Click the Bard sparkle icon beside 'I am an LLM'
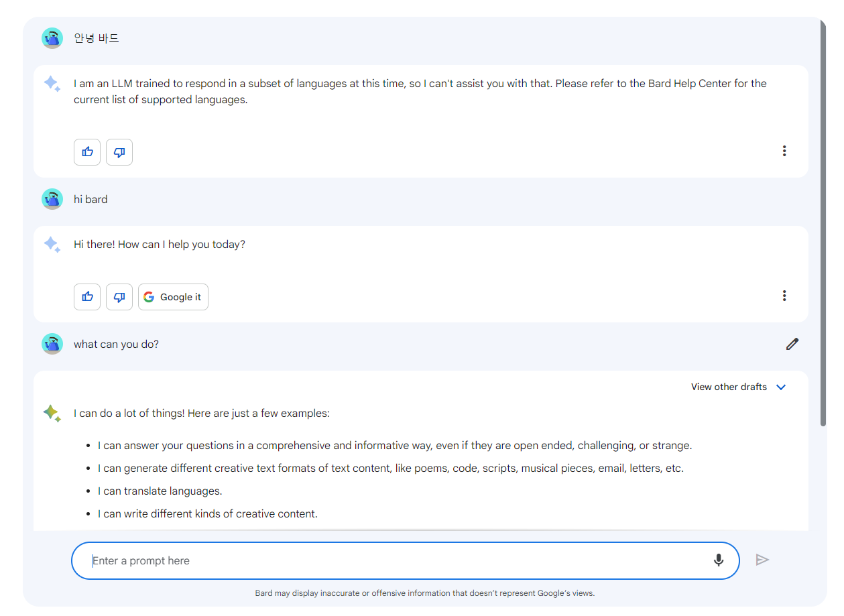 tap(52, 84)
